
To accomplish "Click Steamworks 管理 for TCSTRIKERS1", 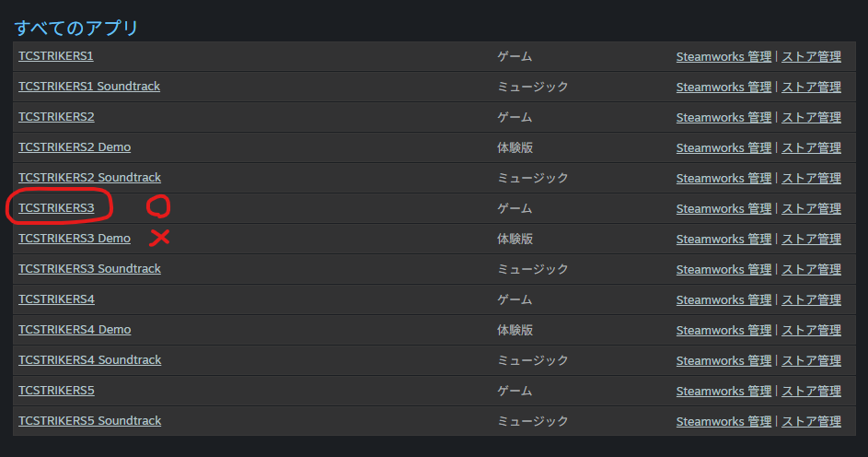I will click(723, 57).
